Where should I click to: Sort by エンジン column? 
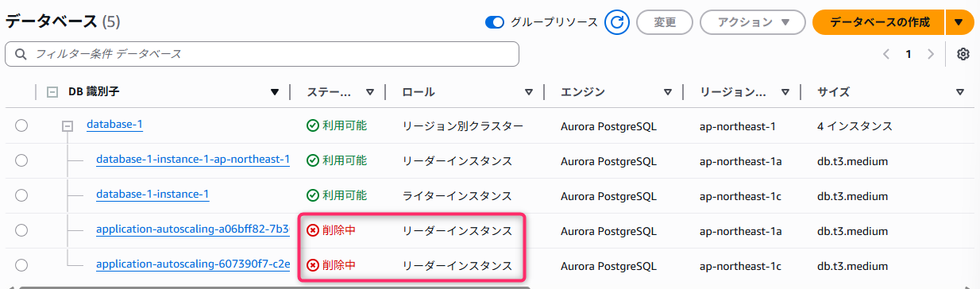(x=668, y=92)
